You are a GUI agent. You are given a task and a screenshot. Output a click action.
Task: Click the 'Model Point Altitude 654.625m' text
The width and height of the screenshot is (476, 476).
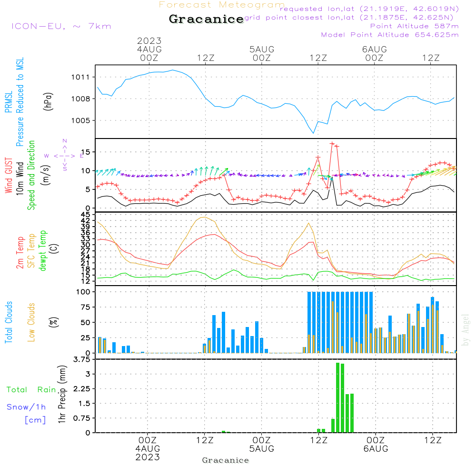[x=390, y=35]
